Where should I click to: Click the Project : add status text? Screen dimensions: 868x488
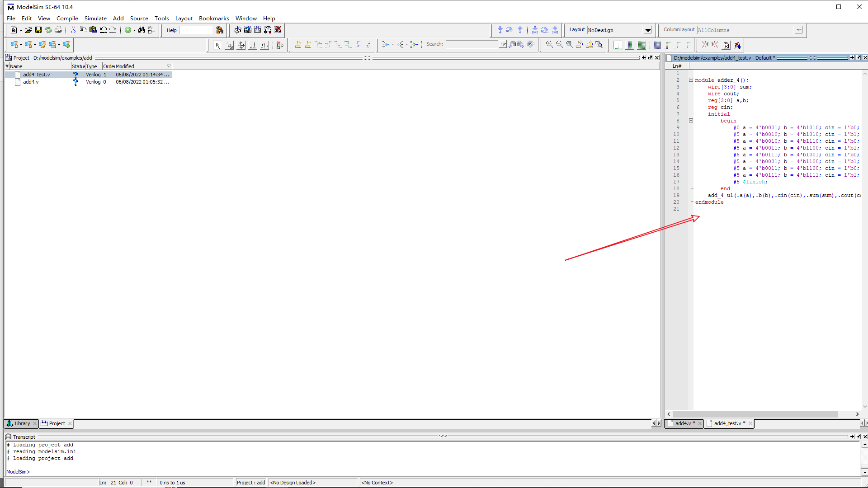pyautogui.click(x=250, y=483)
